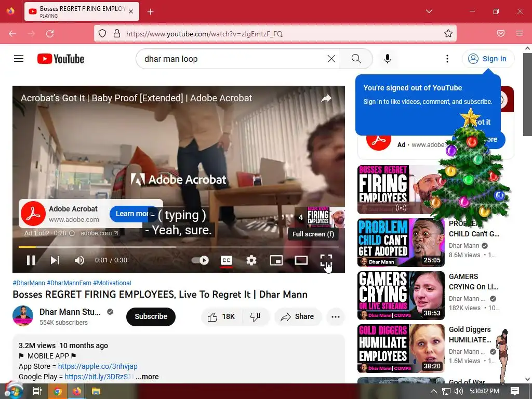Open Gamers Crying On Live Streams thumbnail
532x399 pixels.
click(x=401, y=296)
